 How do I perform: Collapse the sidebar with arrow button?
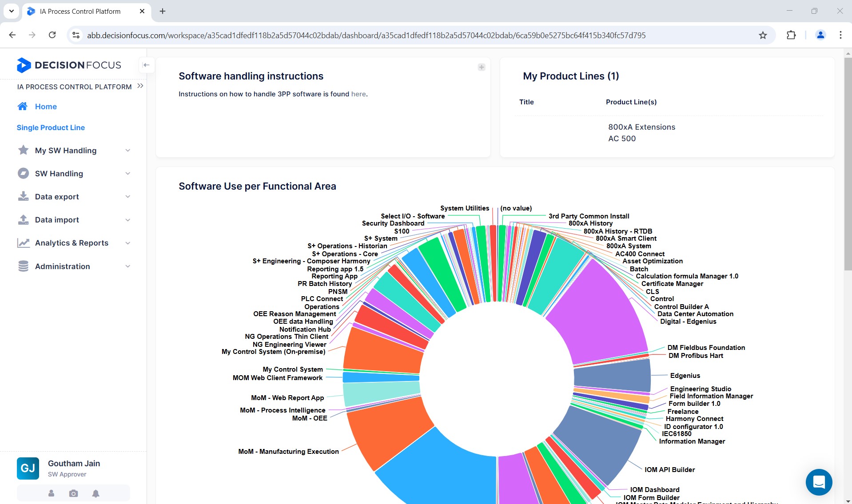tap(146, 65)
